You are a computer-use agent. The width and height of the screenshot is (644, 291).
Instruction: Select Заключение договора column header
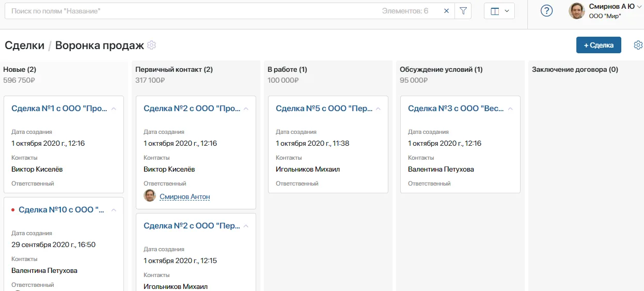click(x=575, y=70)
